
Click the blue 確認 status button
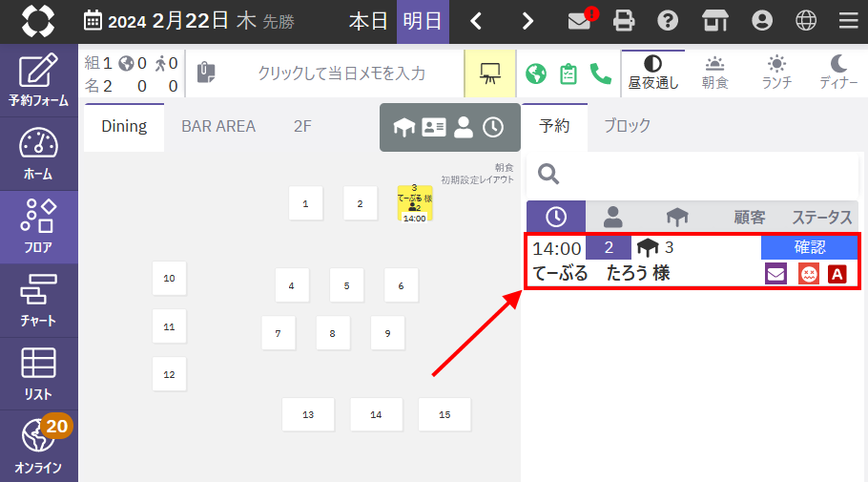tap(809, 247)
